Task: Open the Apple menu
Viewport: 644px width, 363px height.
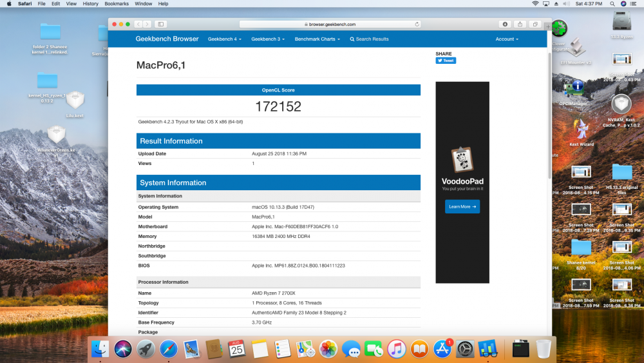Action: tap(9, 4)
